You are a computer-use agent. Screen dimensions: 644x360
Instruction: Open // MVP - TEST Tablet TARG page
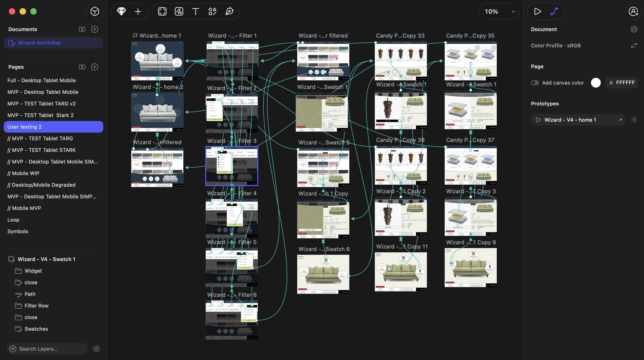click(x=53, y=138)
